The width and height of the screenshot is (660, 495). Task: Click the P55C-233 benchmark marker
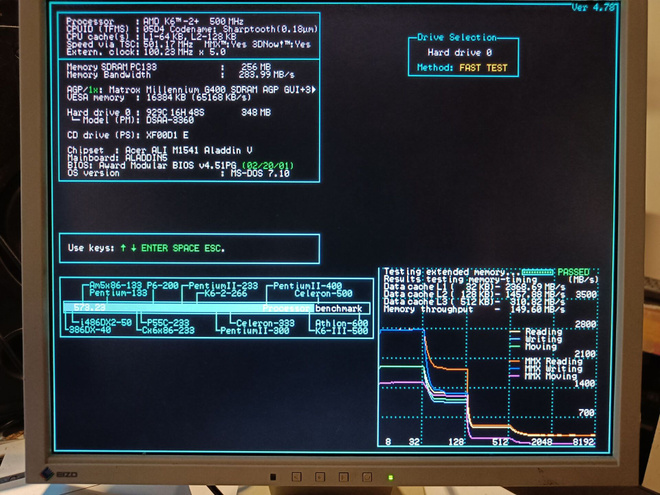pos(168,323)
